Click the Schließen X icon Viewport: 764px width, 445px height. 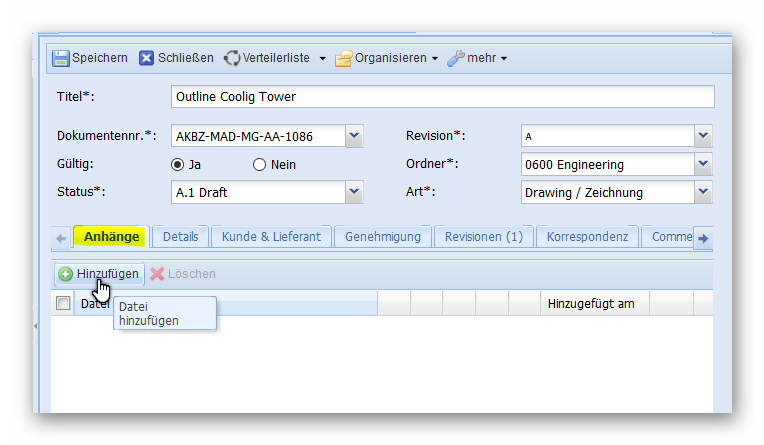coord(147,58)
